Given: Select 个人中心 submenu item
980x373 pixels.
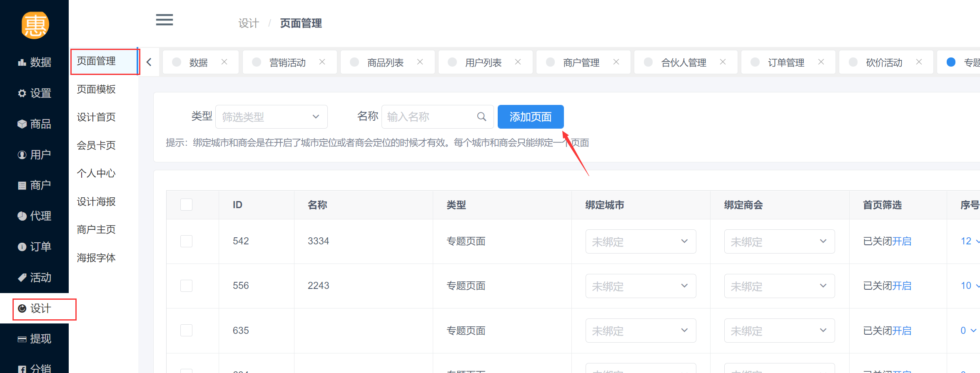Looking at the screenshot, I should (x=96, y=174).
